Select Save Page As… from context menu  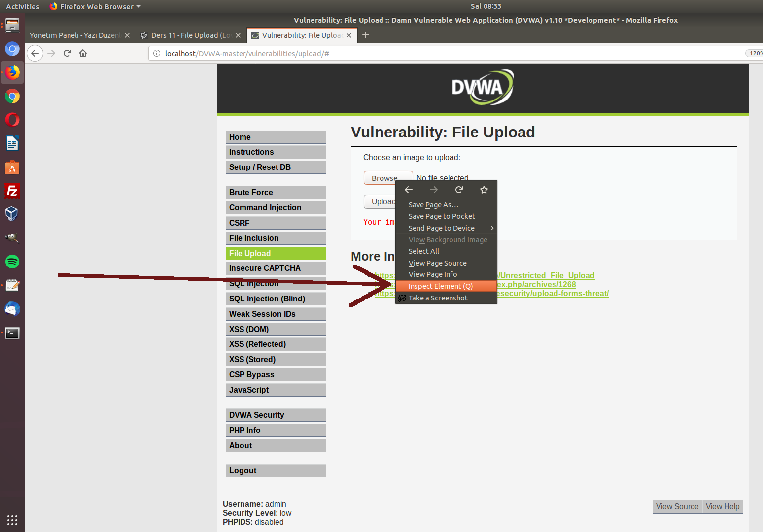click(446, 205)
